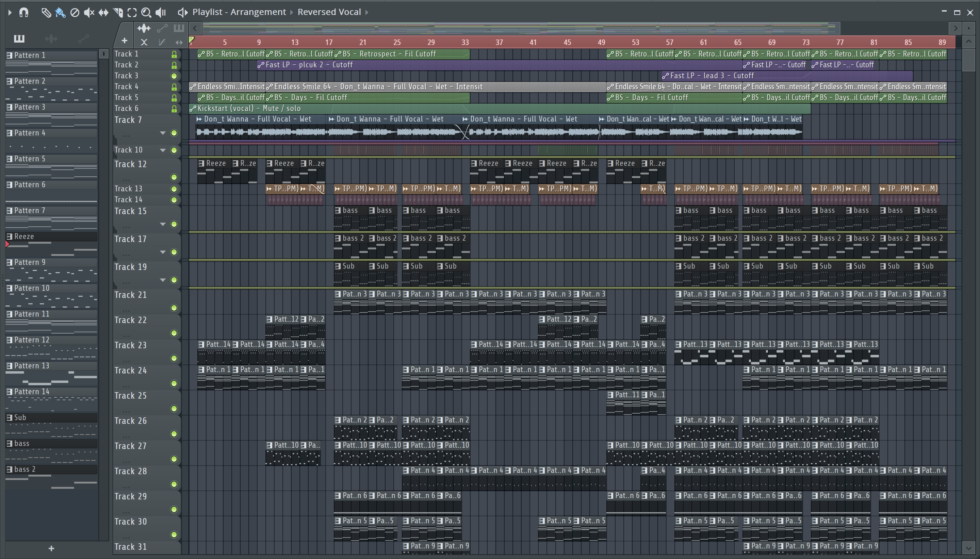Show audio clips in picker panel

(51, 38)
